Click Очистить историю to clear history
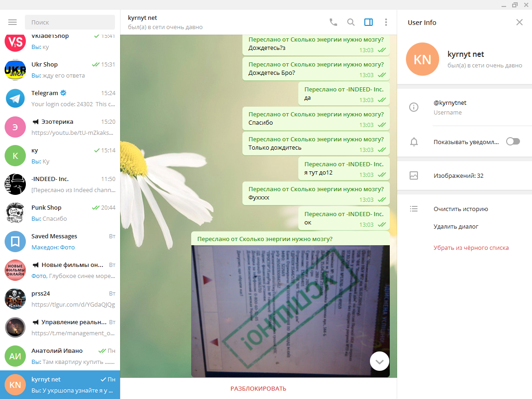 (460, 209)
